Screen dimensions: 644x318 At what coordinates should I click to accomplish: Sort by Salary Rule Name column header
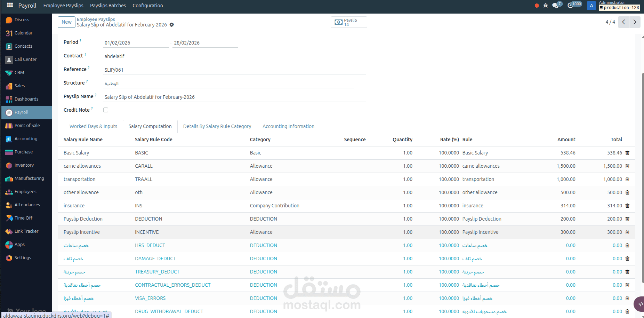click(83, 140)
